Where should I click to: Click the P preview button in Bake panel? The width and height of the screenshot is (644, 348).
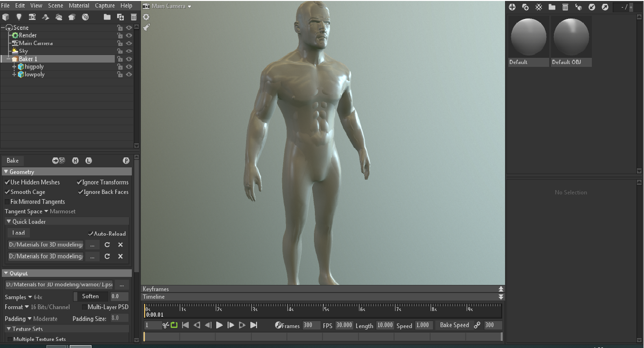click(126, 161)
